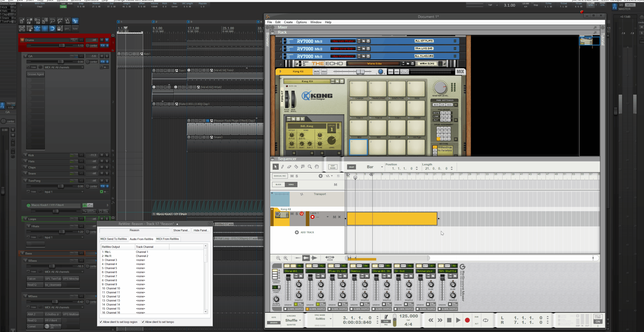Click the yellow Kong Kit clip in sequencer
This screenshot has width=644, height=332.
point(392,219)
